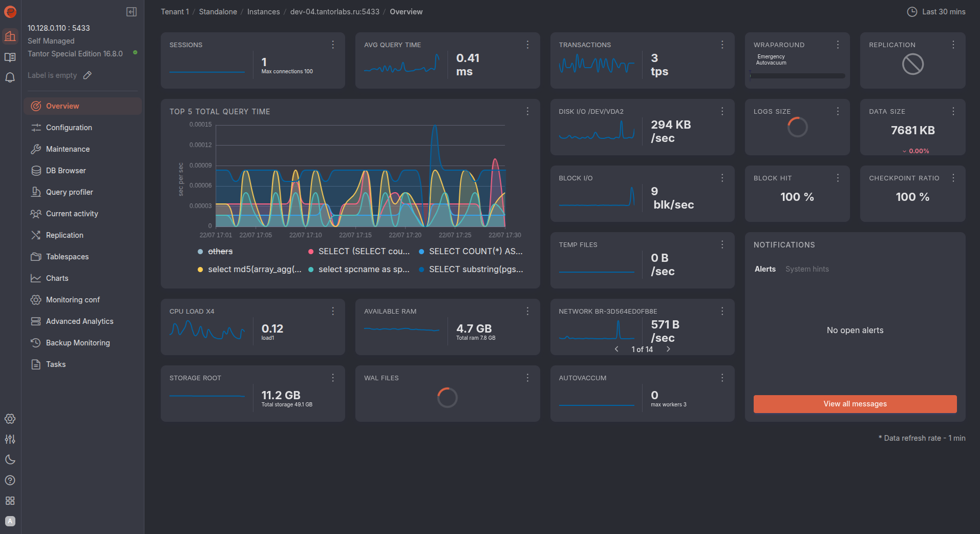Open Disk I/O card options menu

tap(722, 111)
